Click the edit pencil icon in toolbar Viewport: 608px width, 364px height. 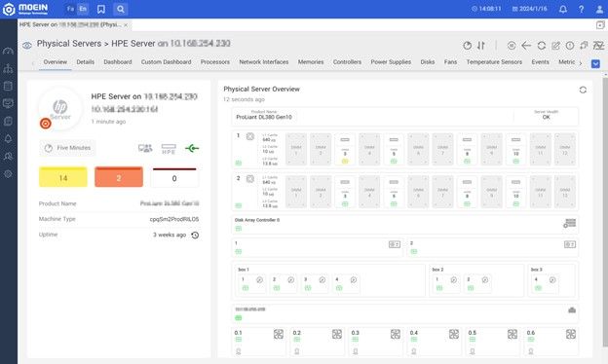pyautogui.click(x=555, y=46)
